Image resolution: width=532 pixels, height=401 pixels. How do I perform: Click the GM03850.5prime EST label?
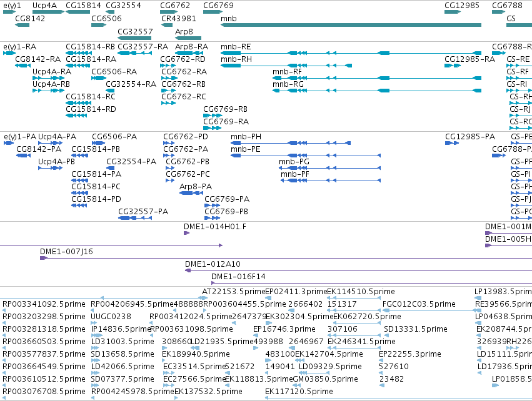click(325, 379)
